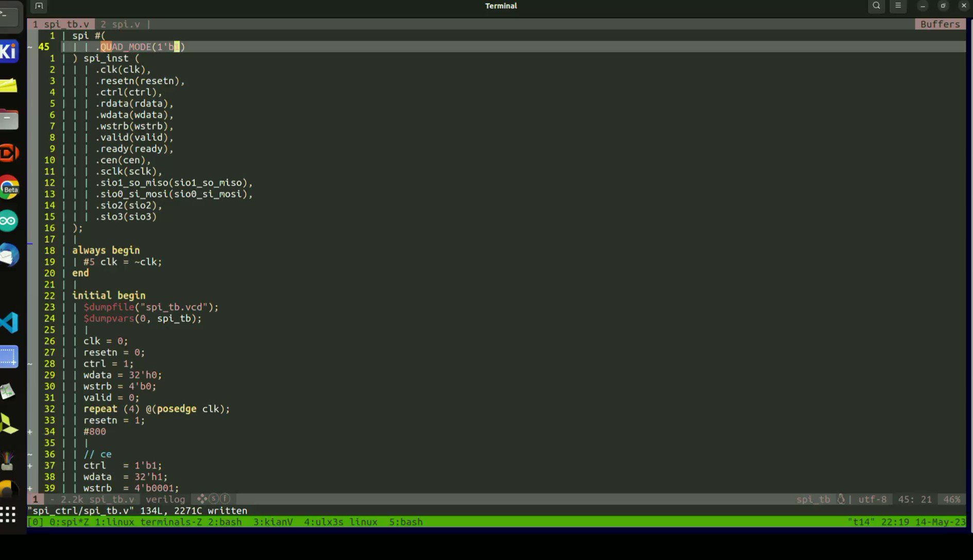
Task: Click the 'ctrl = 1'b1;' line
Action: tap(123, 465)
